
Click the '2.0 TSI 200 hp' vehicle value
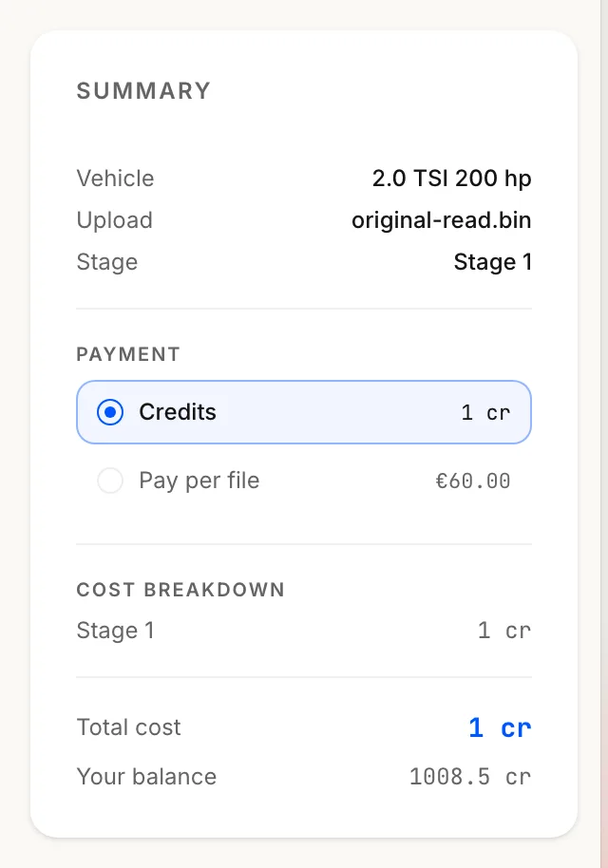pyautogui.click(x=452, y=179)
